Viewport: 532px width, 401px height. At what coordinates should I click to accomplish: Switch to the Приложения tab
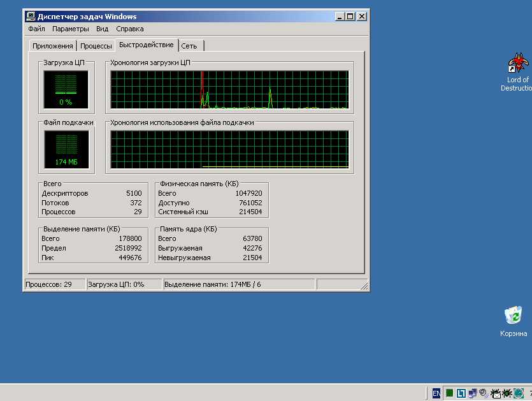[53, 46]
